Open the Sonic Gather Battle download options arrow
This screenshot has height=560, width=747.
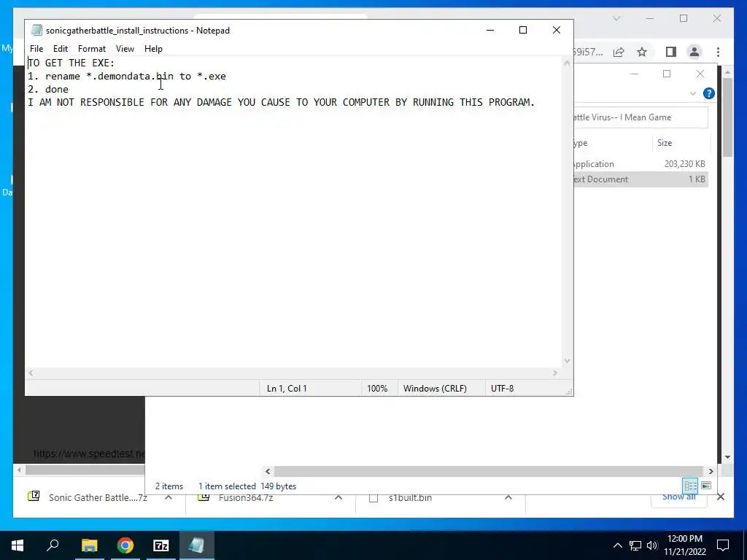pyautogui.click(x=169, y=497)
